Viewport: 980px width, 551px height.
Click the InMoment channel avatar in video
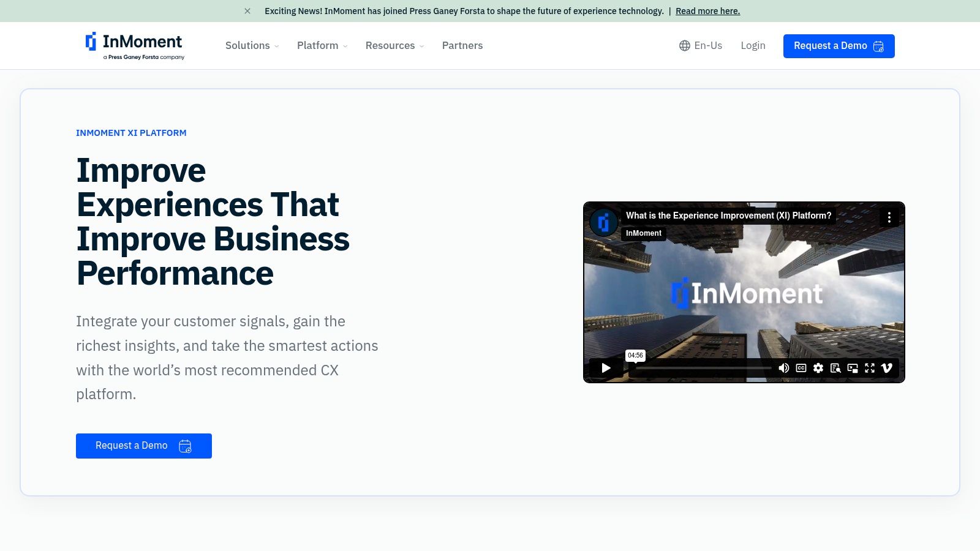point(603,222)
